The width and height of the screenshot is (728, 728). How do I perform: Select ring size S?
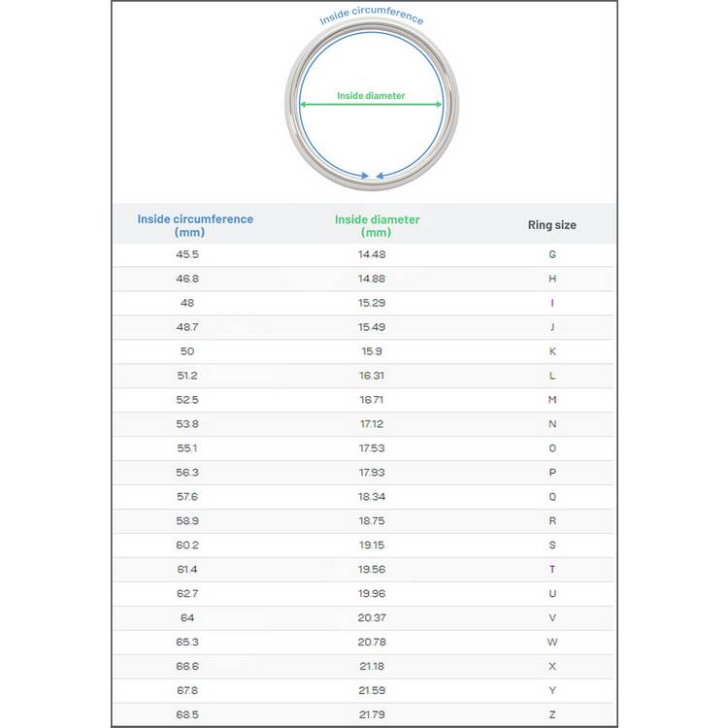(552, 545)
